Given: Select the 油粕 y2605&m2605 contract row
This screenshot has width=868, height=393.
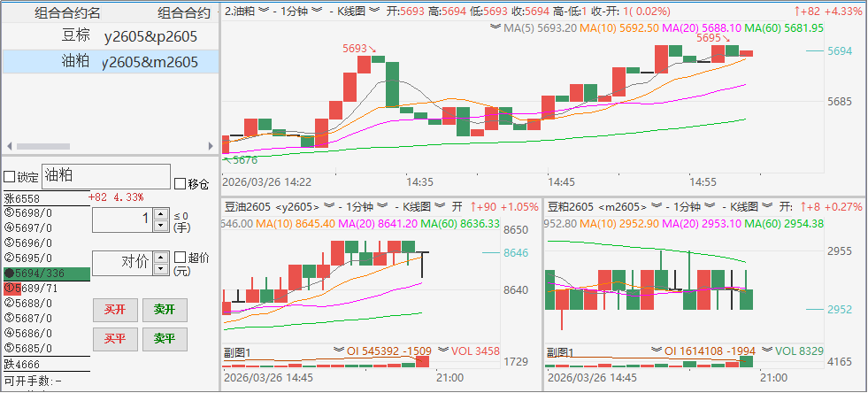Looking at the screenshot, I should point(110,62).
